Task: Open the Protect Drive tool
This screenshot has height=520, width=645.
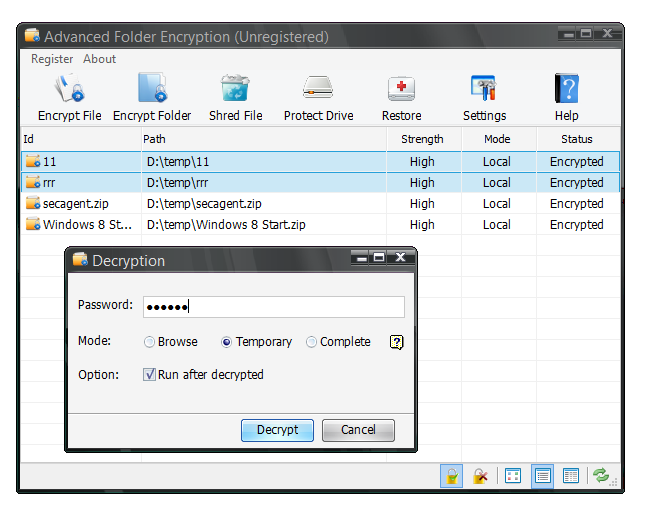Action: [x=318, y=98]
